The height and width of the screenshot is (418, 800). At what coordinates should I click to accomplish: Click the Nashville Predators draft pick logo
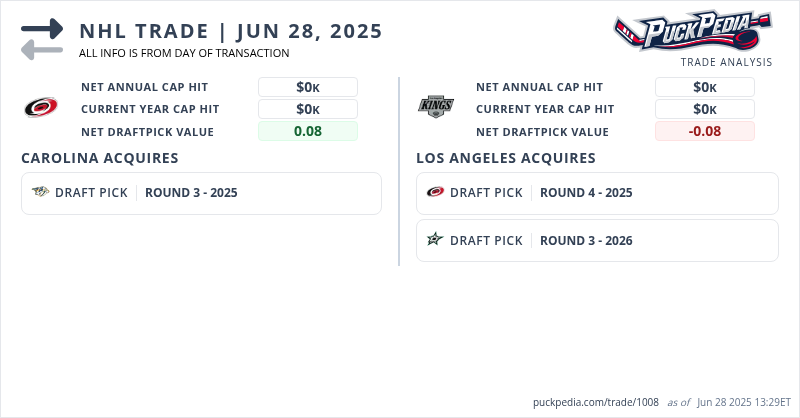[41, 193]
